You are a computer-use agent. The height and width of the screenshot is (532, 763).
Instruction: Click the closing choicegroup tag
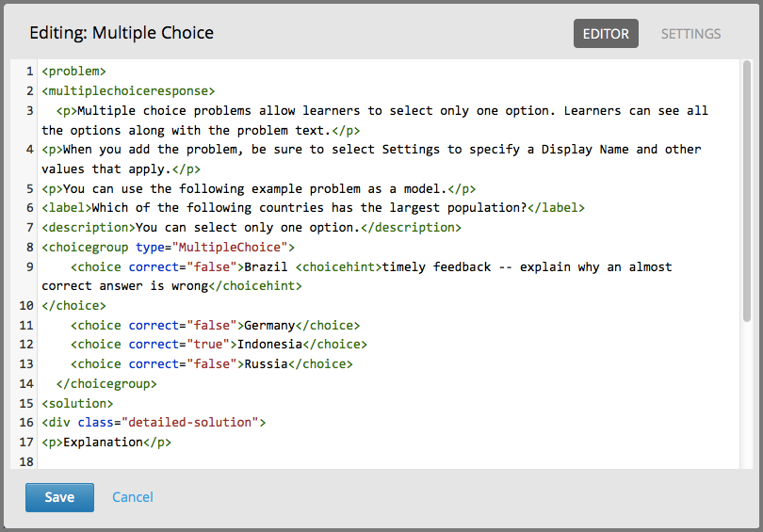(x=106, y=384)
